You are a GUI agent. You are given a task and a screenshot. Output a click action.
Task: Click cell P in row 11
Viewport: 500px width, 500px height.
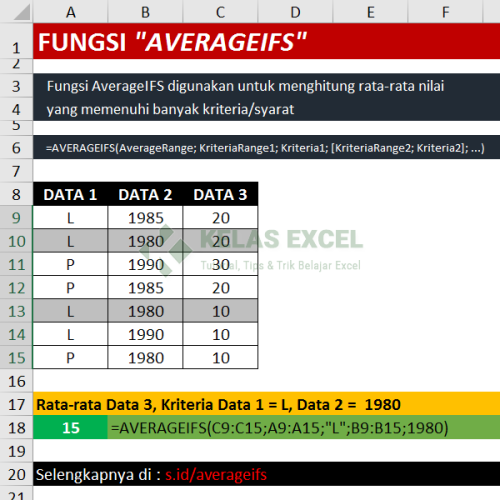[x=70, y=264]
